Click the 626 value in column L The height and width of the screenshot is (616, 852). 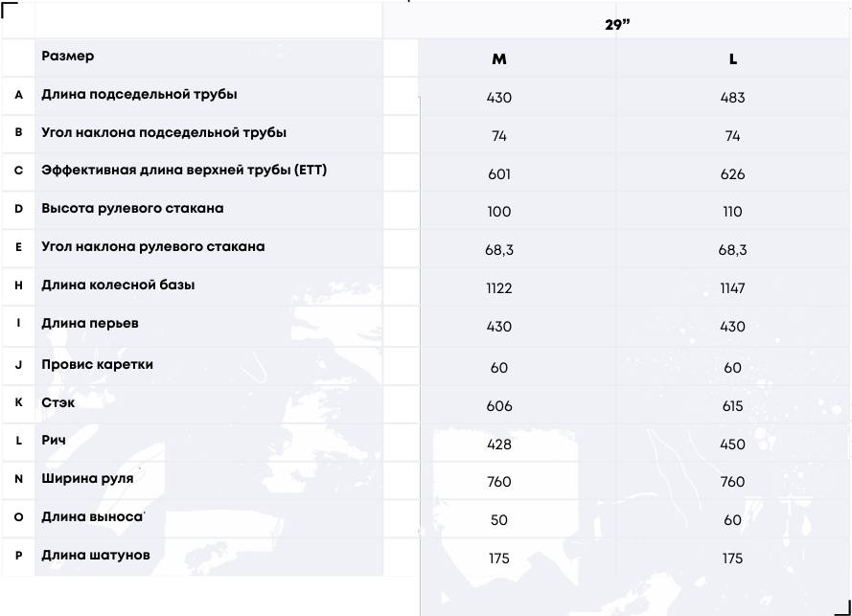tap(732, 174)
